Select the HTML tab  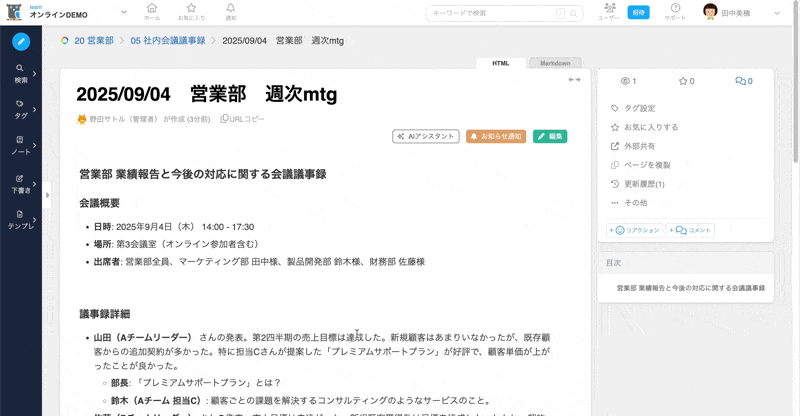(501, 63)
